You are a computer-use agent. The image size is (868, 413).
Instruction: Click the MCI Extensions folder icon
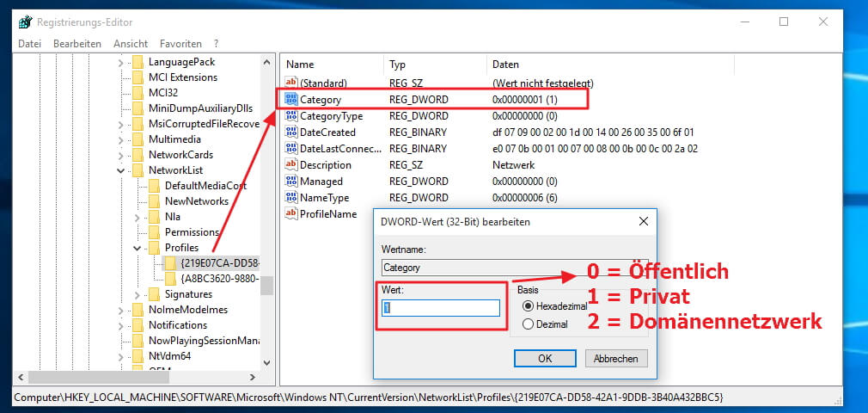138,77
